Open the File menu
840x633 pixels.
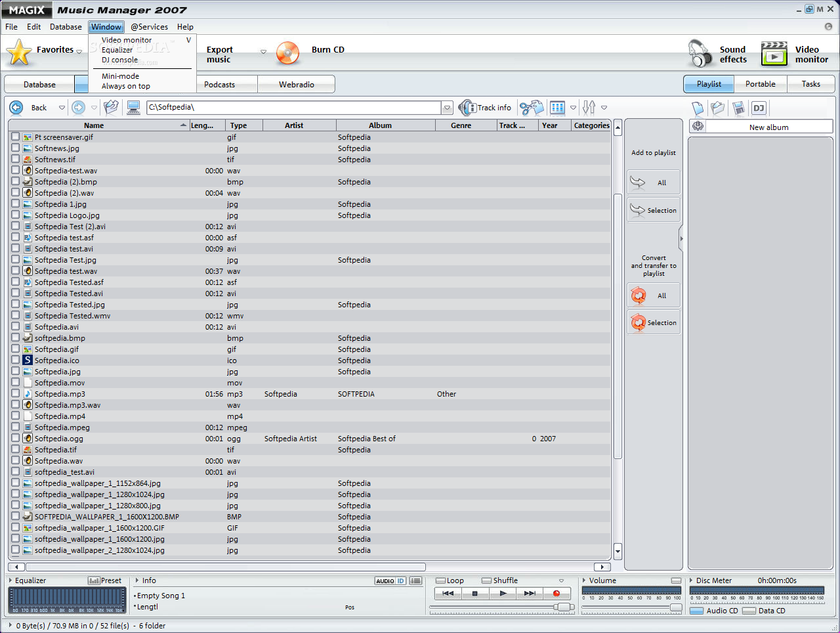tap(11, 27)
